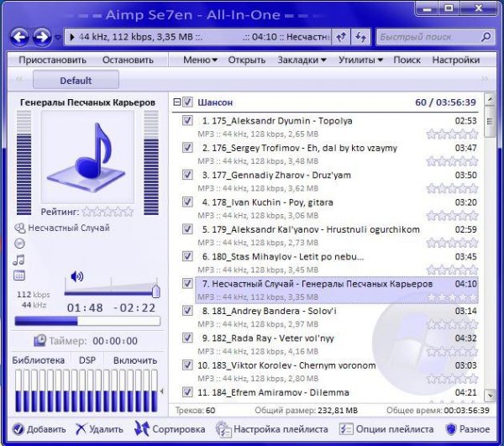Enable equalizer with Включить
Image resolution: width=504 pixels, height=446 pixels.
click(135, 360)
